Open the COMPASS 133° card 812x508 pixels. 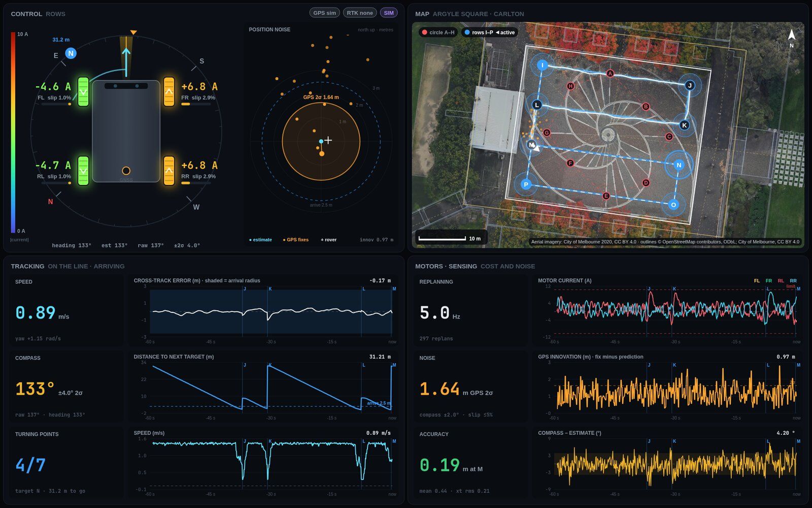point(66,386)
